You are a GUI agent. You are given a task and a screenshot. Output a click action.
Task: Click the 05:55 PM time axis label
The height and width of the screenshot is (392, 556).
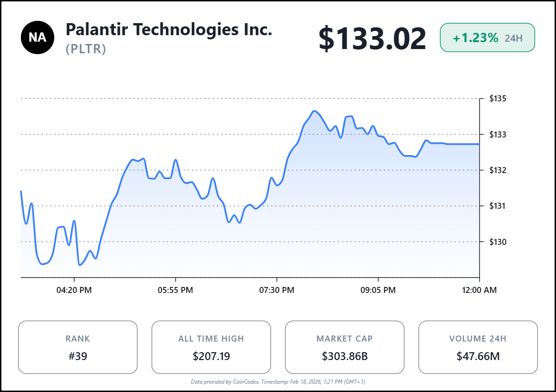176,290
